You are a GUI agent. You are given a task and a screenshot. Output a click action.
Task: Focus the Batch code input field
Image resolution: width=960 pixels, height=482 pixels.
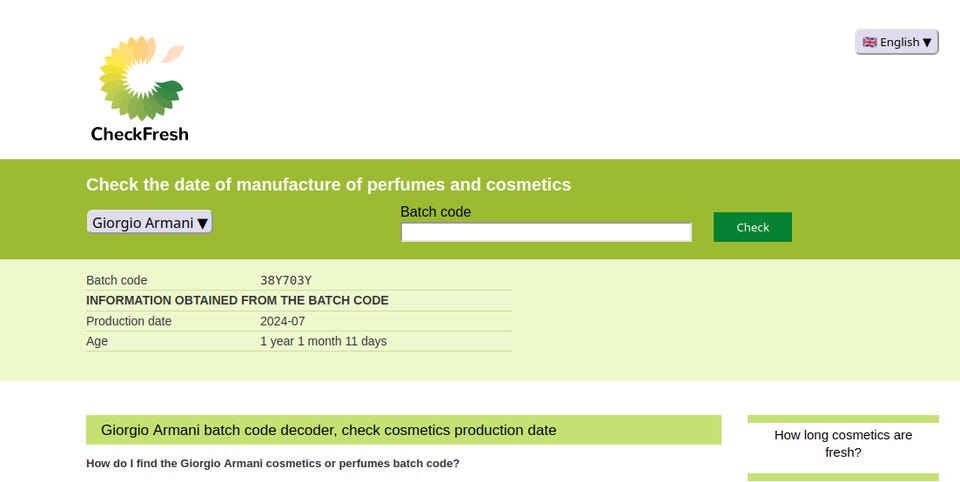tap(546, 232)
